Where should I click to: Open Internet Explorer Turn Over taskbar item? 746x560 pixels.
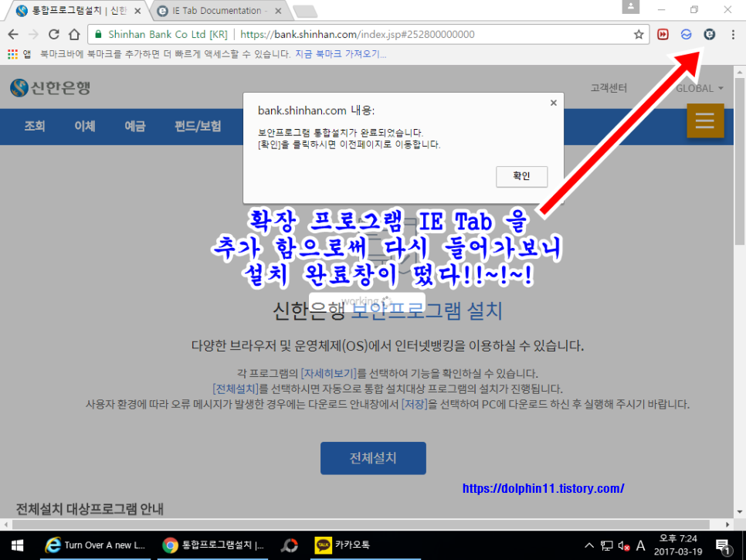(x=95, y=545)
